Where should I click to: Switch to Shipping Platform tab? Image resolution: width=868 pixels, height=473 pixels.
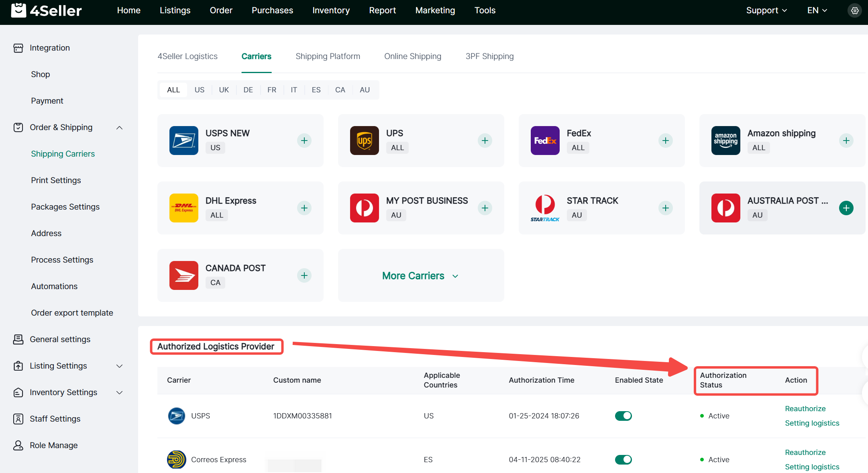tap(328, 56)
